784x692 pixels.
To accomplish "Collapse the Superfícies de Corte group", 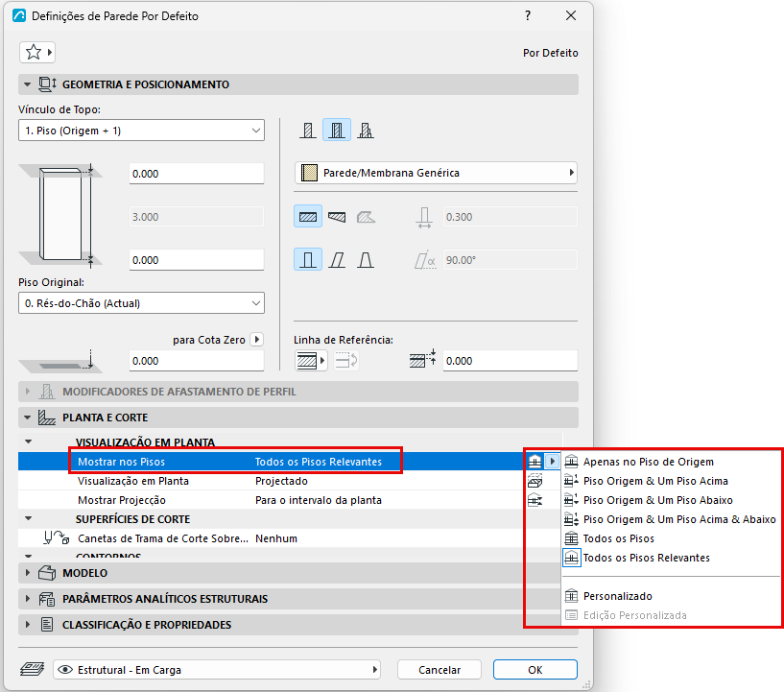I will tap(29, 518).
